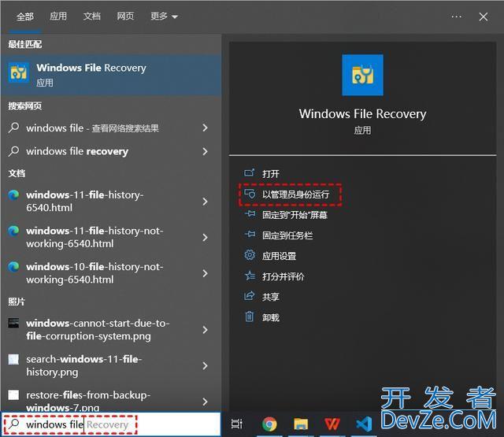Switch to the 文档 tab
Viewport: 504px width, 437px height.
(91, 16)
